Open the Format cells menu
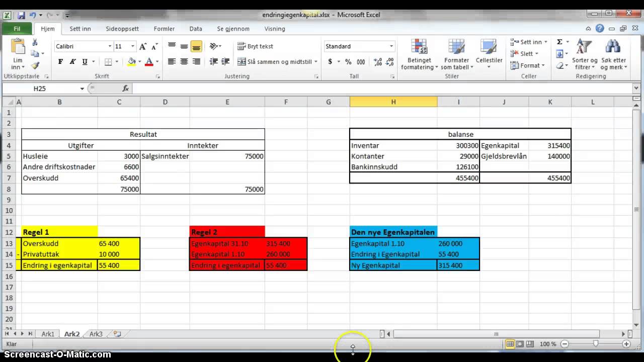The height and width of the screenshot is (362, 644). pos(528,65)
